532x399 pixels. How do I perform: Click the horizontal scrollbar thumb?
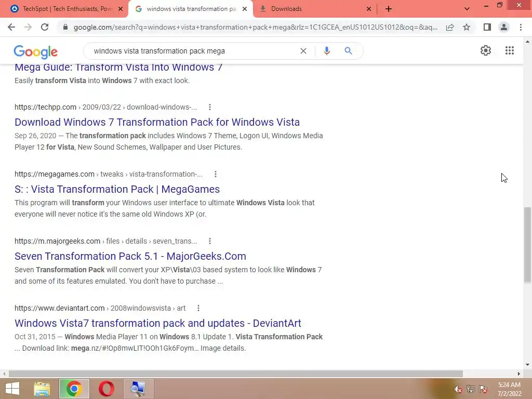click(x=236, y=374)
